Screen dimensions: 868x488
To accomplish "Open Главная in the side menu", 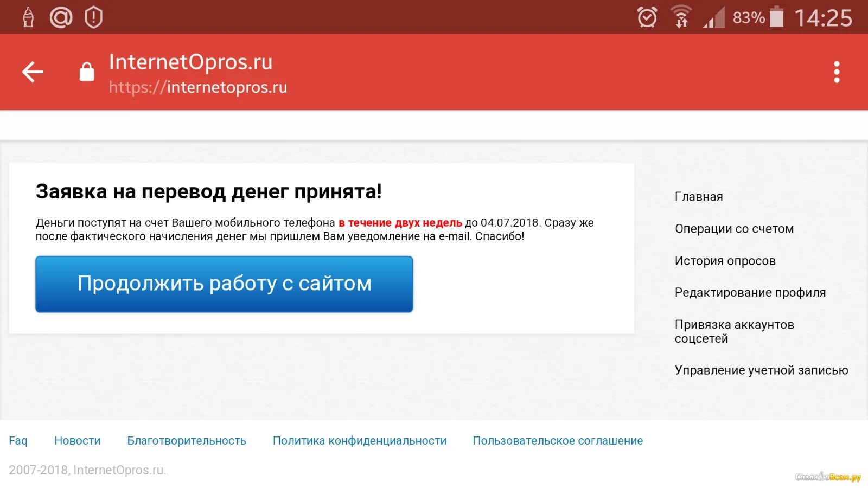I will coord(699,197).
